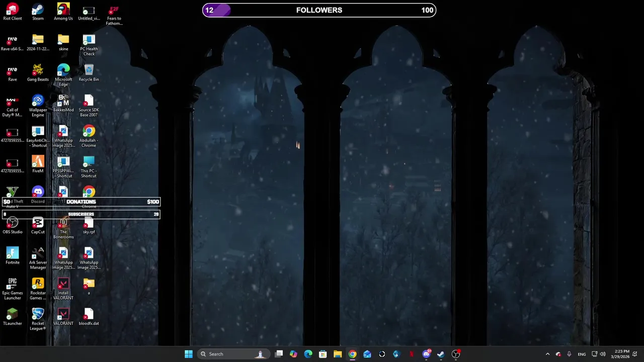Select the bloodfx.dat file
This screenshot has width=644, height=362.
click(x=89, y=317)
